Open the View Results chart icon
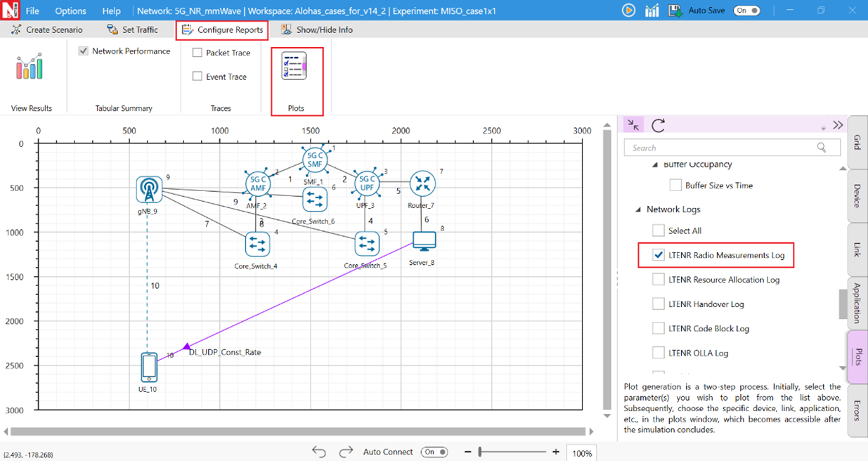 click(x=30, y=67)
